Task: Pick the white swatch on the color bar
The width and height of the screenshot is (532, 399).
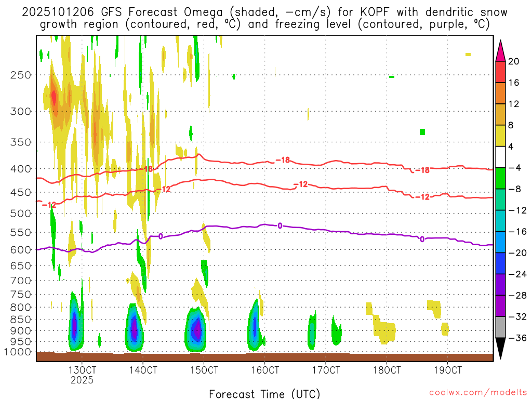Action: tap(501, 157)
